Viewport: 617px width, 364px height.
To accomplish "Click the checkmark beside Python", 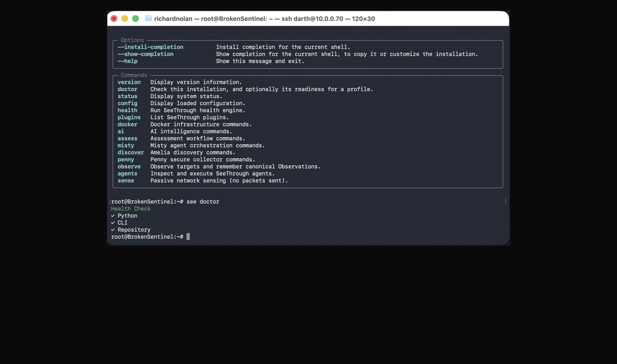I will coord(113,216).
